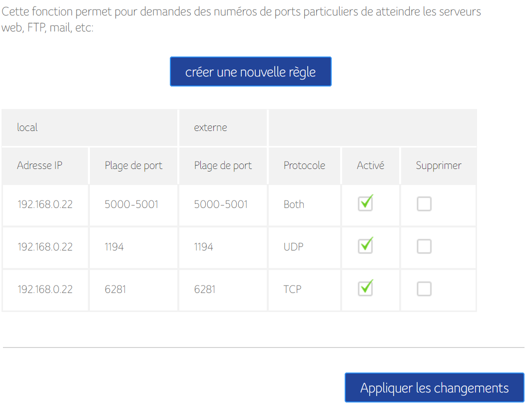
Task: Click the "Activé" column header
Action: [371, 165]
